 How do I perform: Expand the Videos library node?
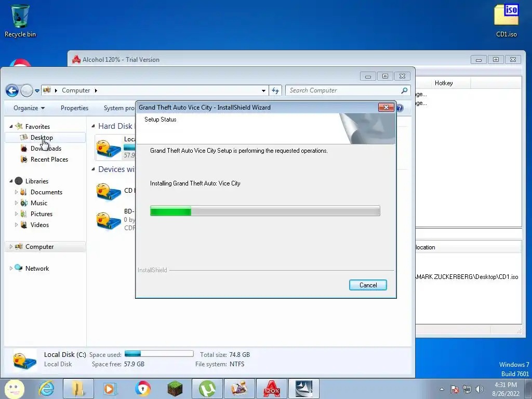16,224
